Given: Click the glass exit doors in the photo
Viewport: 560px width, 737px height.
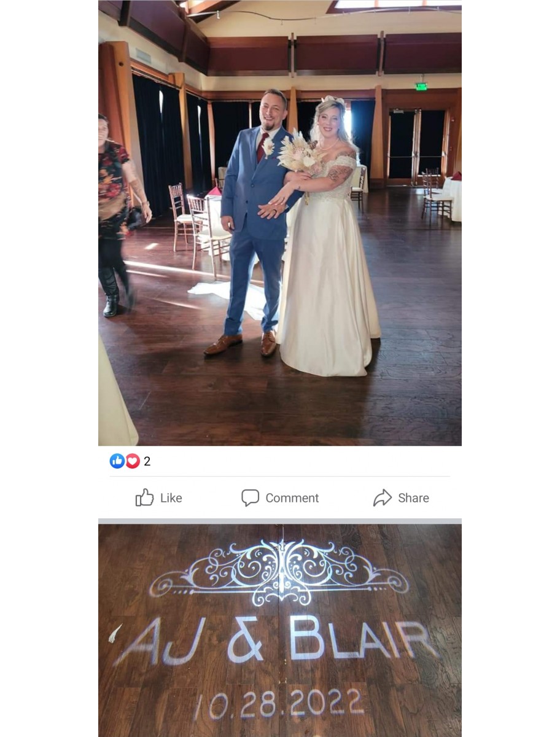Looking at the screenshot, I should click(416, 146).
